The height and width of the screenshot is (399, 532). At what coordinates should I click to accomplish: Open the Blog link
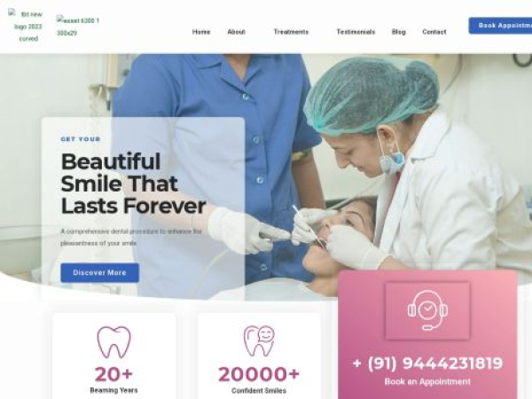click(399, 32)
